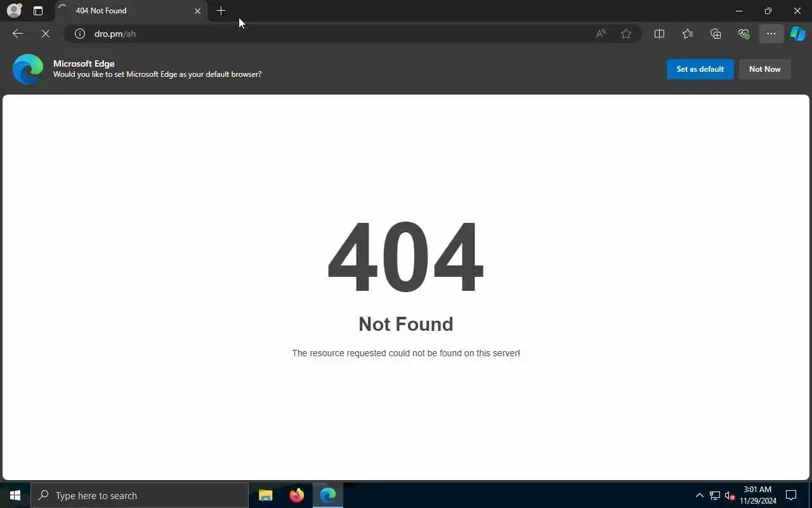Click the back navigation arrow

[x=18, y=34]
